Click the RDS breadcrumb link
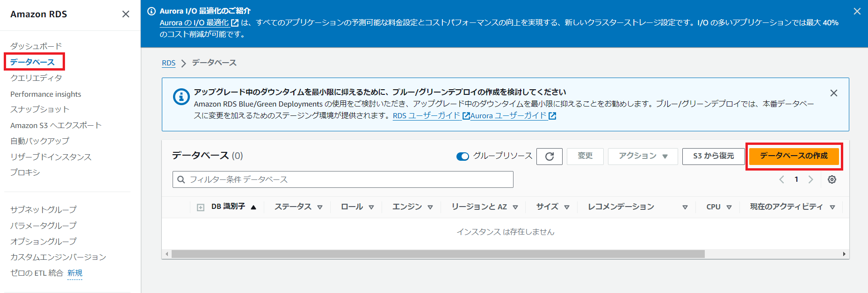This screenshot has height=293, width=868. coord(168,63)
